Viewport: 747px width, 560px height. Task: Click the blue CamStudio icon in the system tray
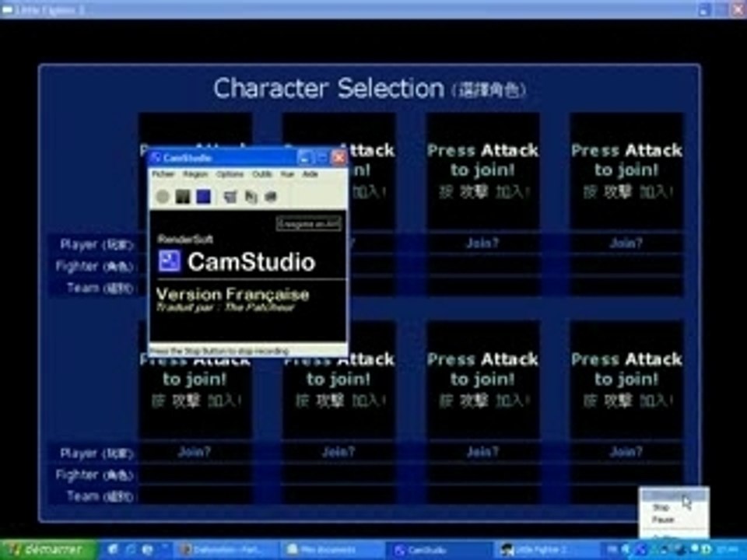(640, 550)
